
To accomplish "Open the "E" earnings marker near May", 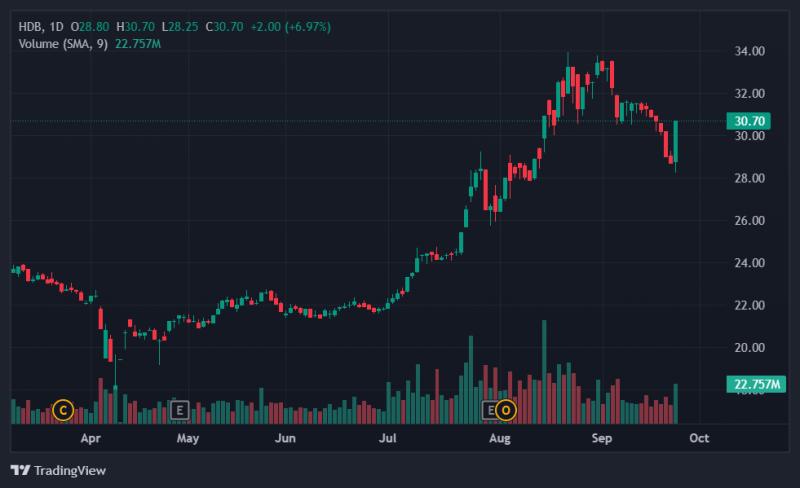I will 179,410.
